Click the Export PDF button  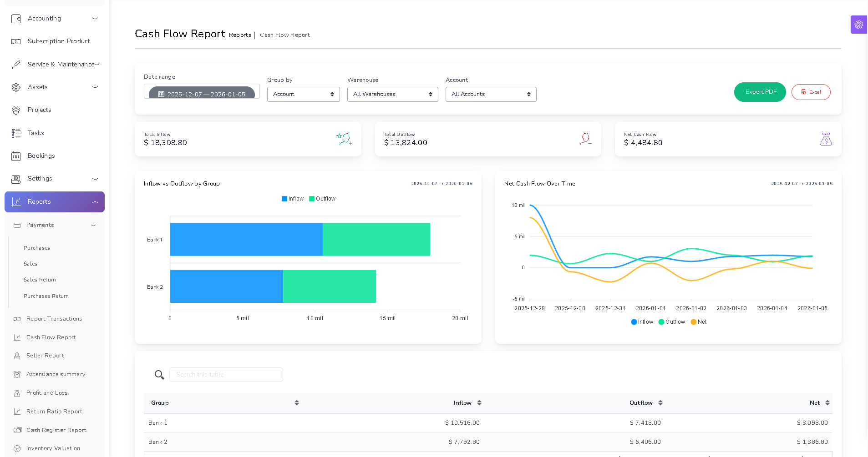click(760, 92)
